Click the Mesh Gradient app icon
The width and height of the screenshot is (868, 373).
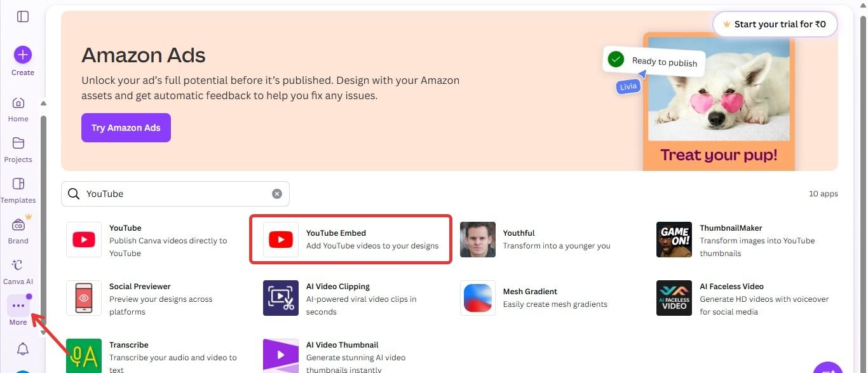coord(478,298)
